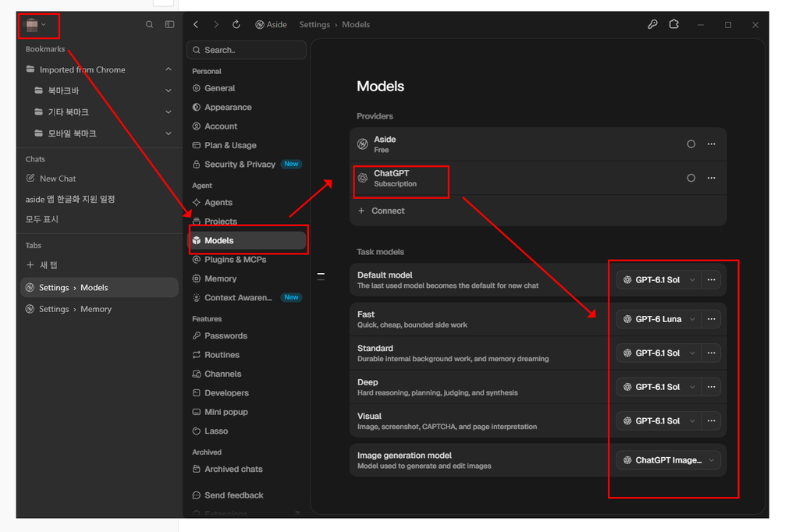Screen dimensions: 799x532
Task: Switch to the Settings › Memory tab
Action: pos(99,309)
